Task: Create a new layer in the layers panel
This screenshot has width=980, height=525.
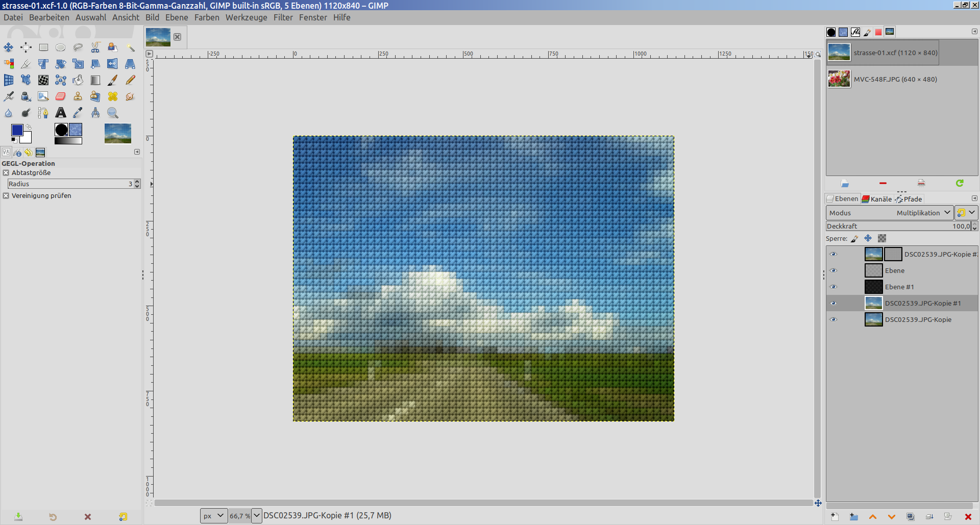Action: pos(835,517)
